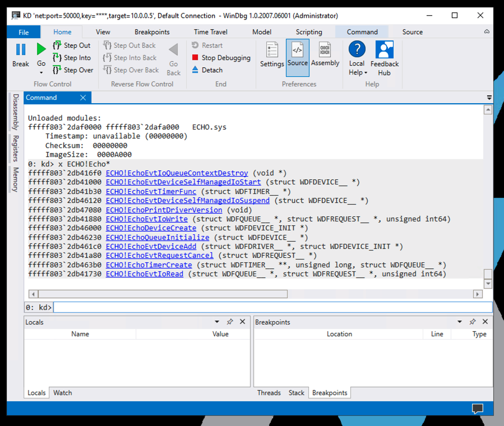Open the Breakpoints panel options dropdown
Image resolution: width=504 pixels, height=426 pixels.
(460, 322)
